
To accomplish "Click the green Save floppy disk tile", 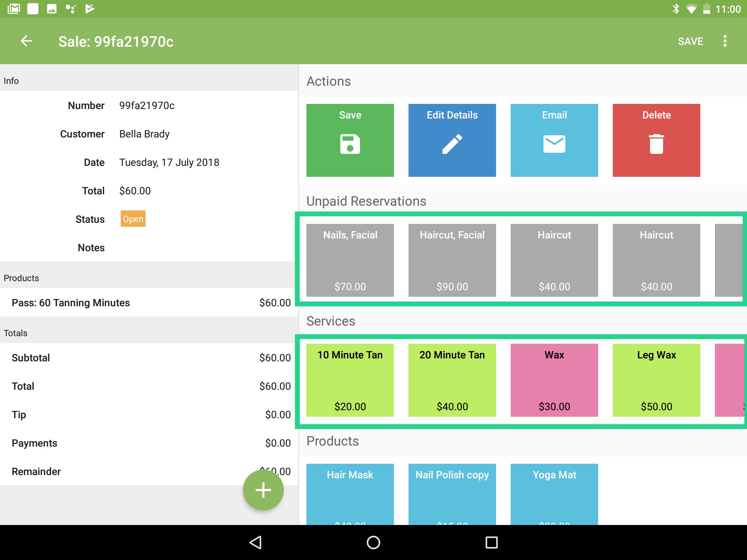I will 350,140.
